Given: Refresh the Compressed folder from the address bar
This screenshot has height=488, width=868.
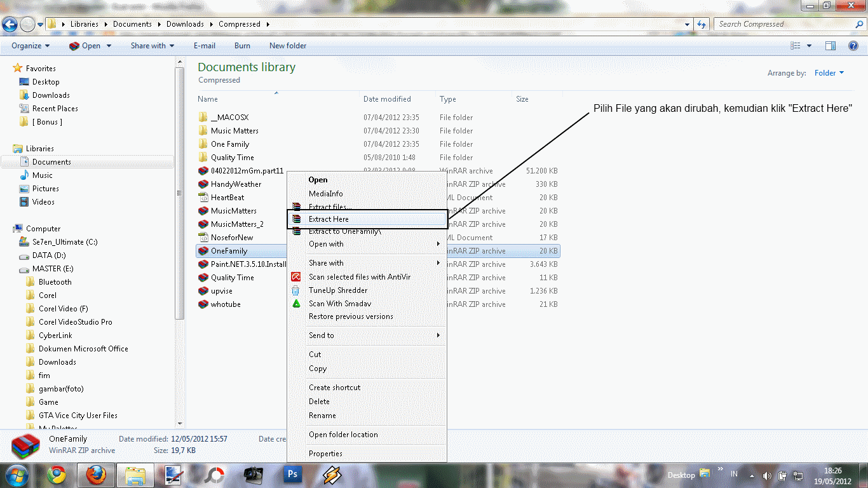Looking at the screenshot, I should [x=702, y=24].
